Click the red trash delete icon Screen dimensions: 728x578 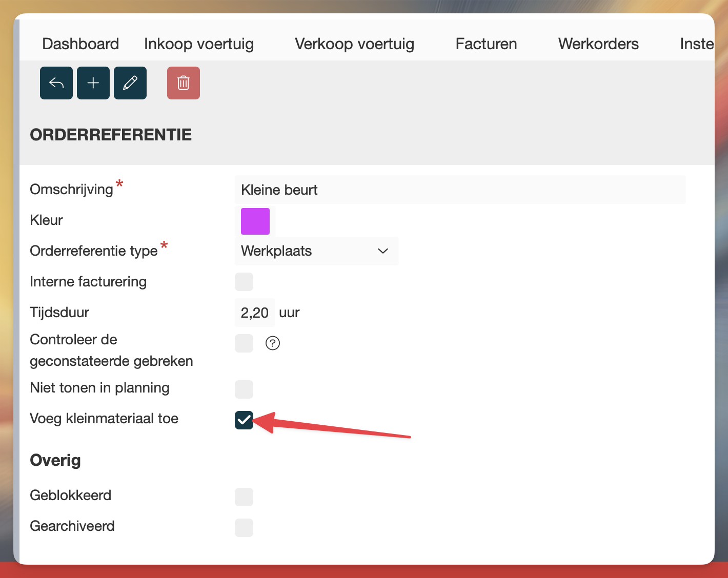tap(184, 83)
